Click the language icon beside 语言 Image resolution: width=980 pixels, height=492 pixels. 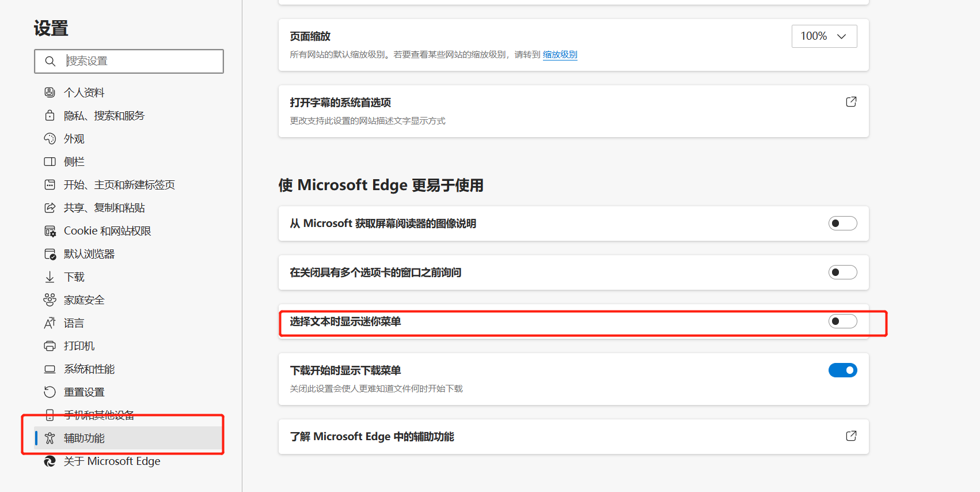tap(50, 323)
